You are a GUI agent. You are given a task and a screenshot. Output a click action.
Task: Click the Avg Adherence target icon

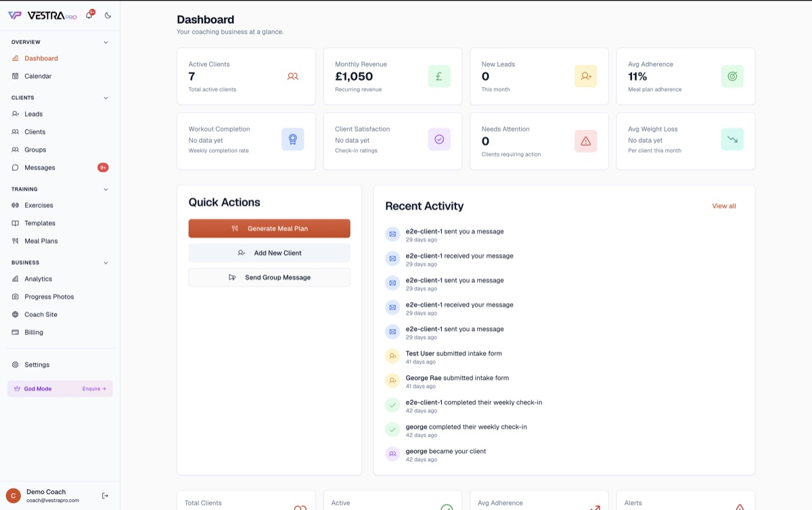(x=732, y=77)
